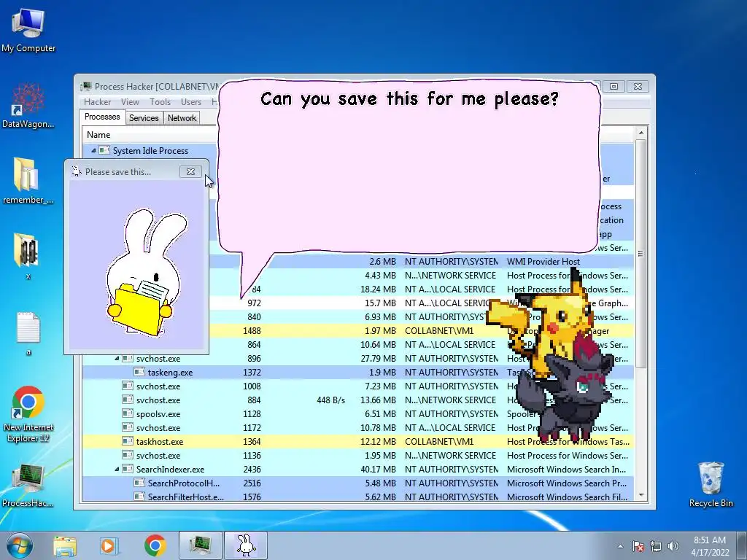Image resolution: width=747 pixels, height=560 pixels.
Task: Select the SearchProtocolHost process row
Action: pyautogui.click(x=358, y=483)
